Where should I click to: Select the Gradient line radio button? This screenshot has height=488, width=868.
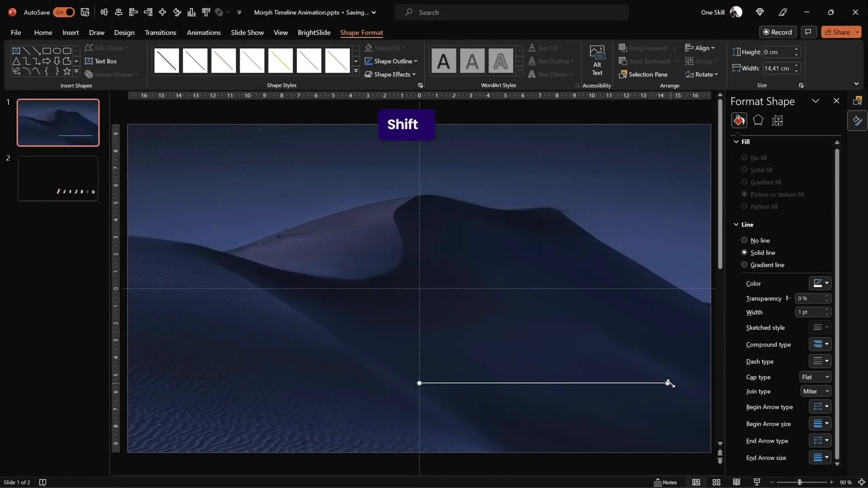point(744,265)
